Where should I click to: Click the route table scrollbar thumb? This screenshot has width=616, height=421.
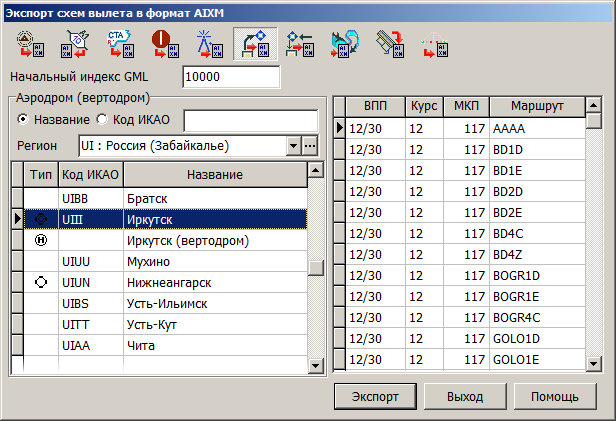tap(594, 121)
